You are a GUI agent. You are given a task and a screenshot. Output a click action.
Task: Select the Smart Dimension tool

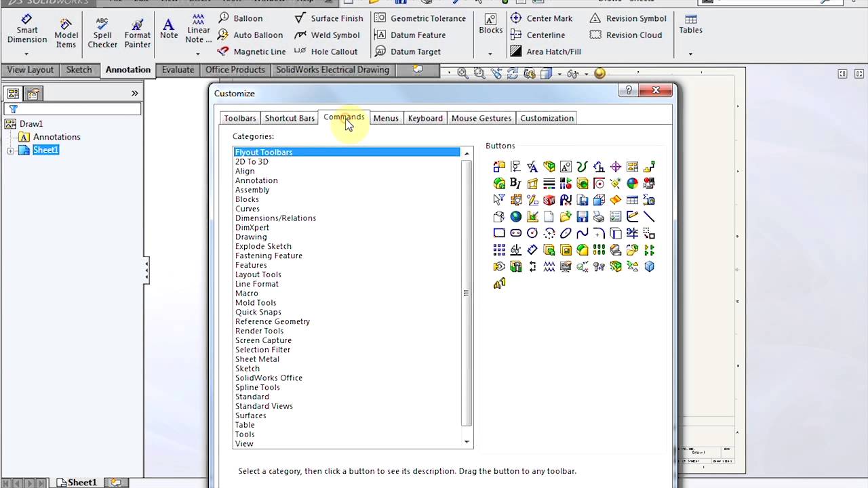tap(27, 30)
